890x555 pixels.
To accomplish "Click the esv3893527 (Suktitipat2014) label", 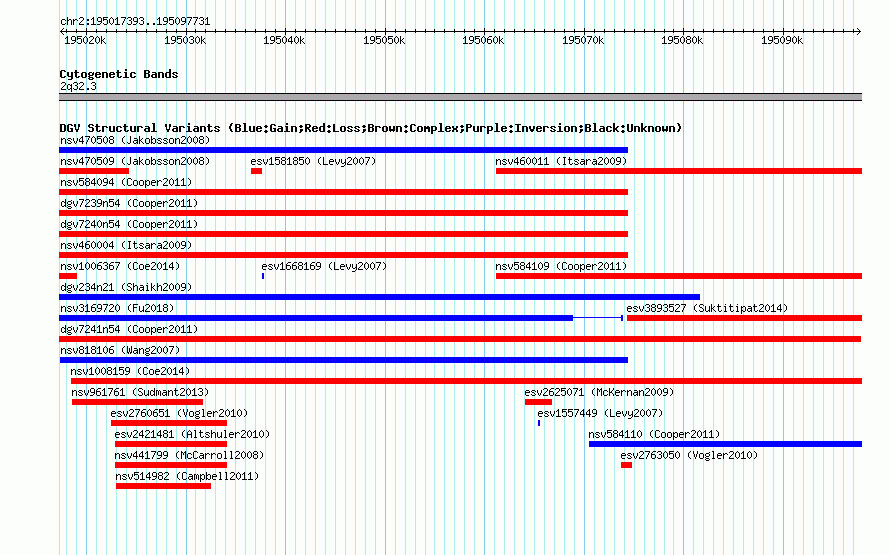I will 707,308.
